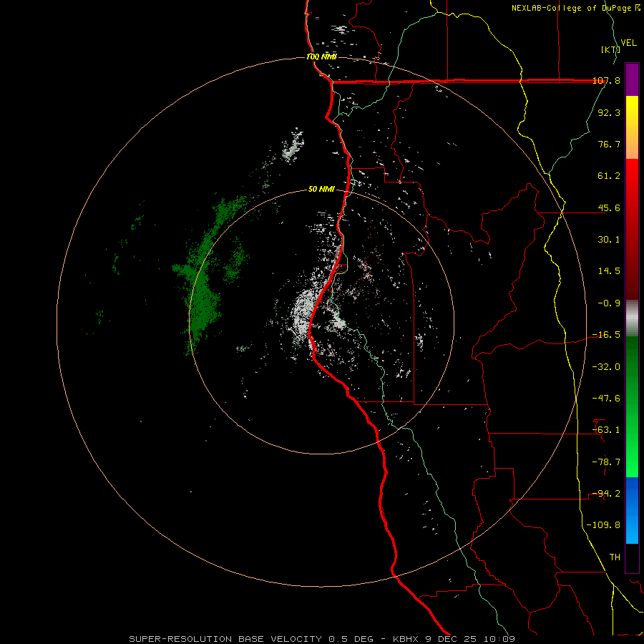Click the -63.1 velocity scale value
Screen dimensions: 644x644
coord(607,430)
